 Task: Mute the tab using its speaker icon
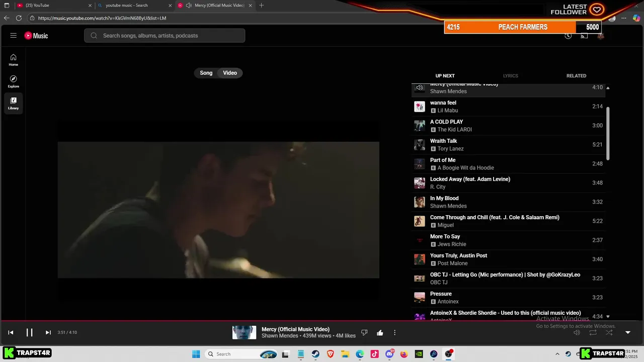coord(189,6)
